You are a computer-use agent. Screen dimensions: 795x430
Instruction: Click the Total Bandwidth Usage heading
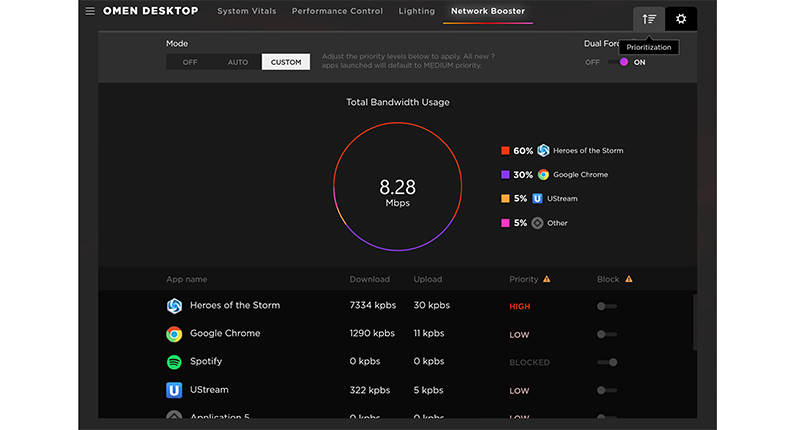click(x=398, y=102)
